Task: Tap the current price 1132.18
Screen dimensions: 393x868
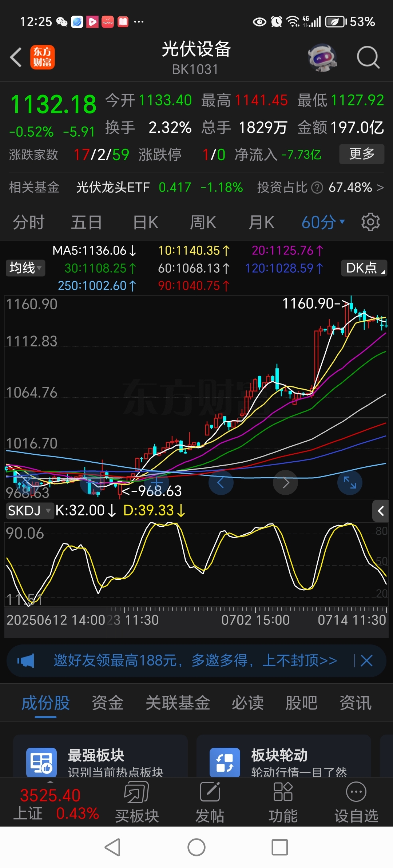Action: 53,105
